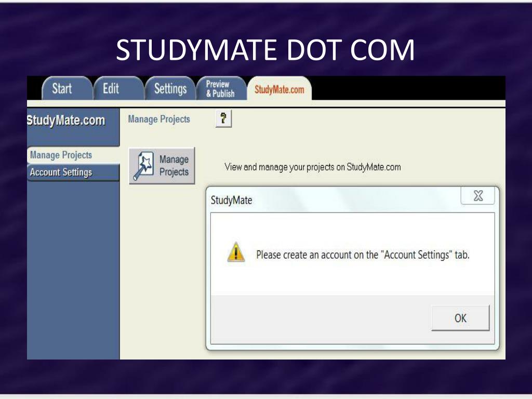Open Account Settings in sidebar
This screenshot has width=532, height=399.
(73, 172)
